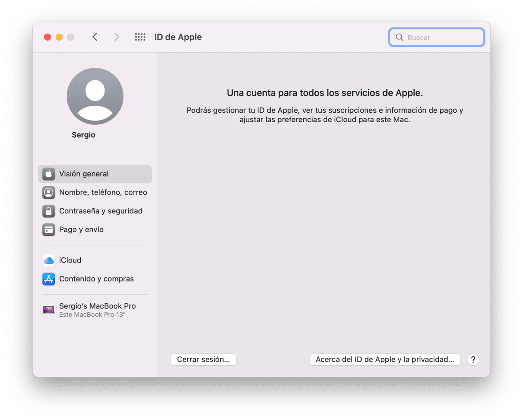Go forward with the right chevron
The width and height of the screenshot is (523, 420).
117,37
